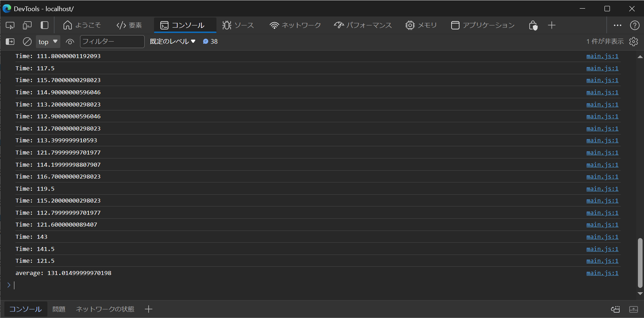
Task: Open main.js:1 link for average row
Action: 602,273
